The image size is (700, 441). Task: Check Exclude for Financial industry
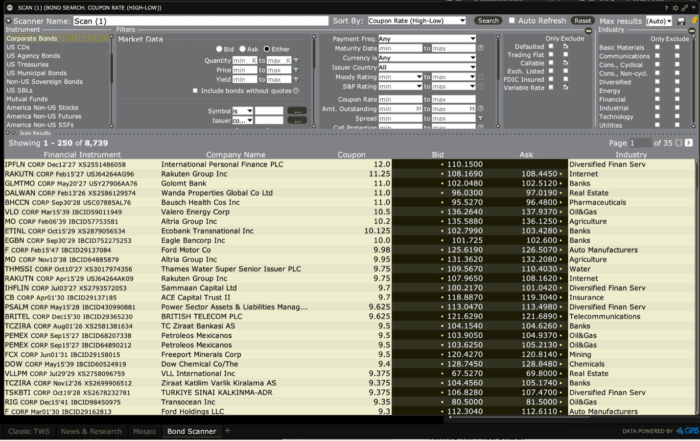coord(677,99)
